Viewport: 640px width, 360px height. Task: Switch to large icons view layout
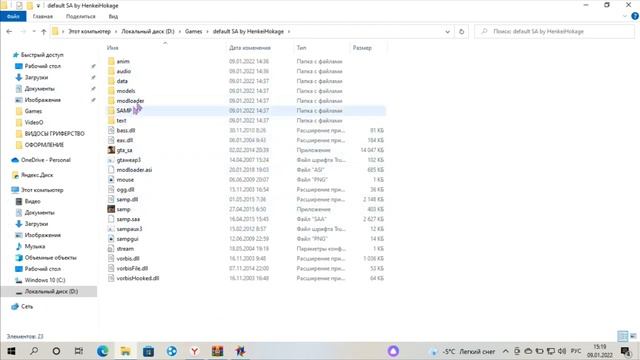(633, 336)
